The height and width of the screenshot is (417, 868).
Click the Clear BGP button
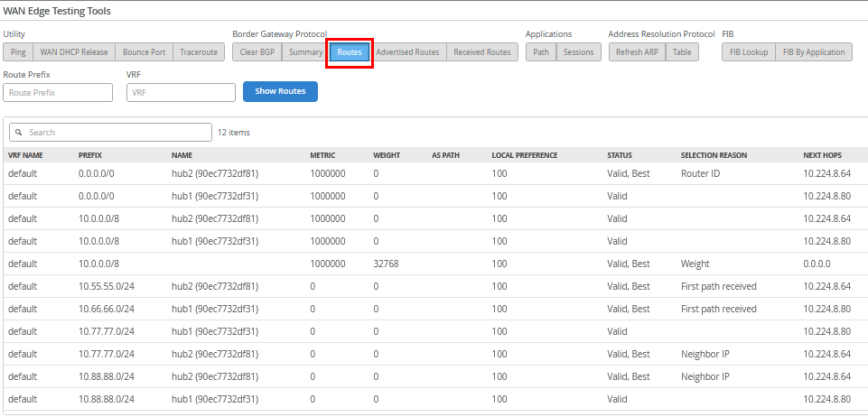pyautogui.click(x=257, y=52)
